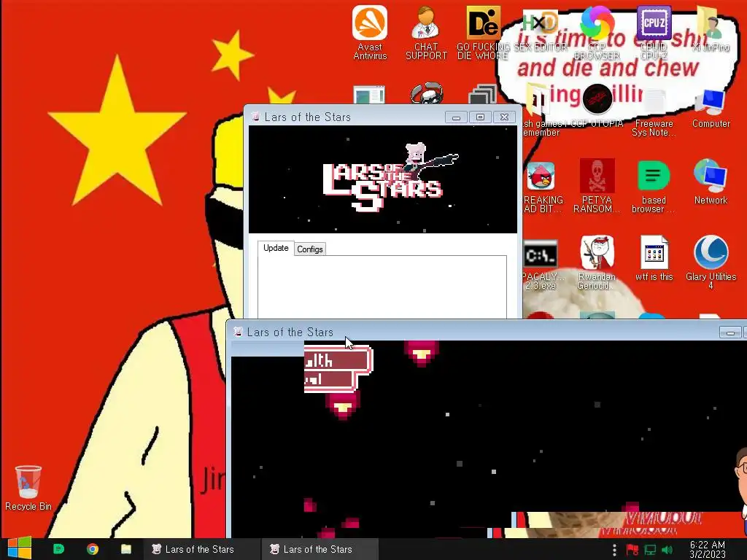Click the game window title bar icon
This screenshot has height=560, width=747.
[x=238, y=332]
